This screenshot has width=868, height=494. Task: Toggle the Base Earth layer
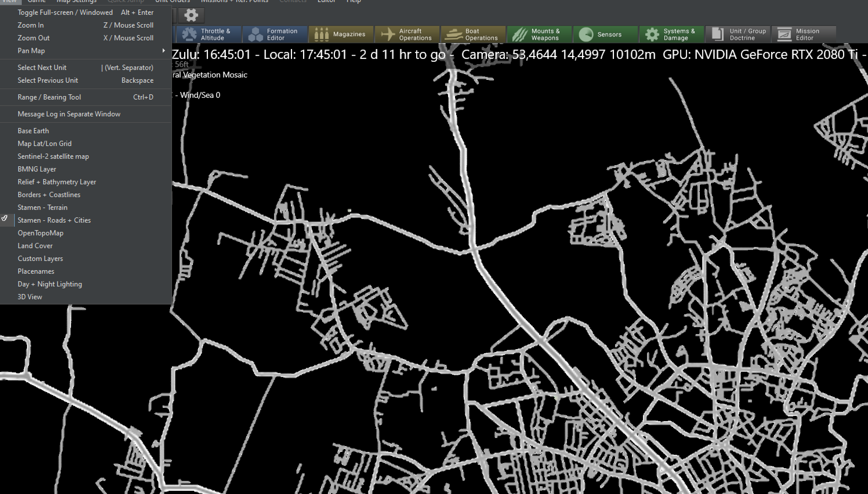tap(86, 131)
